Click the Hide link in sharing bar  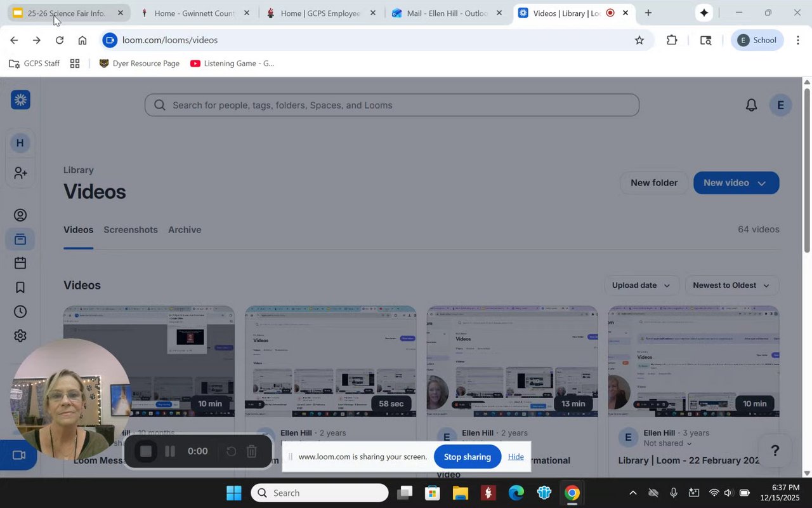point(516,457)
